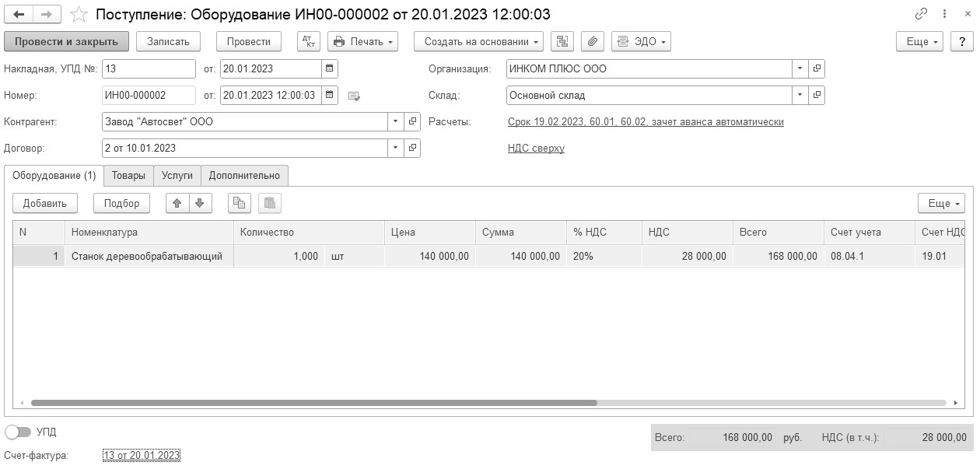Open the Расчеты terms link

646,121
